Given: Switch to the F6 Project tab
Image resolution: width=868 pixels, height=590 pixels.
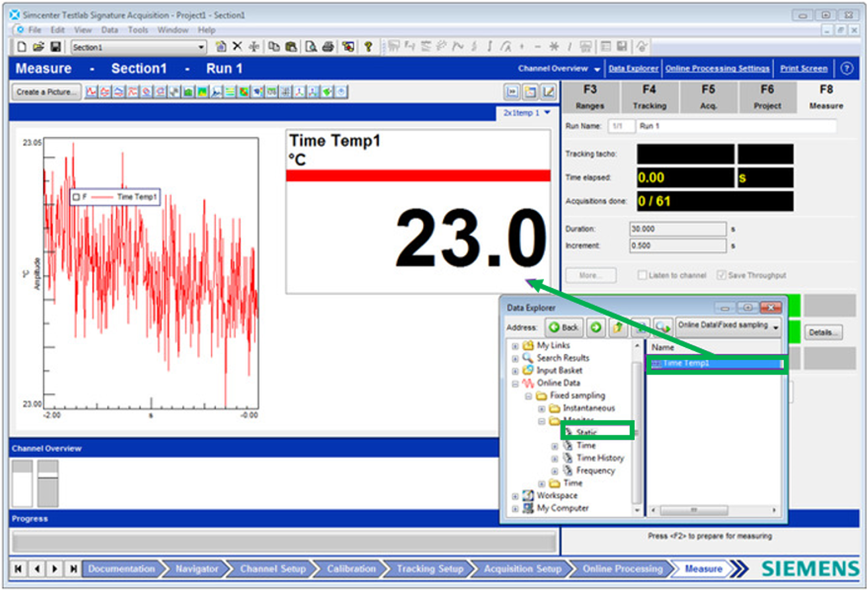Looking at the screenshot, I should [767, 97].
